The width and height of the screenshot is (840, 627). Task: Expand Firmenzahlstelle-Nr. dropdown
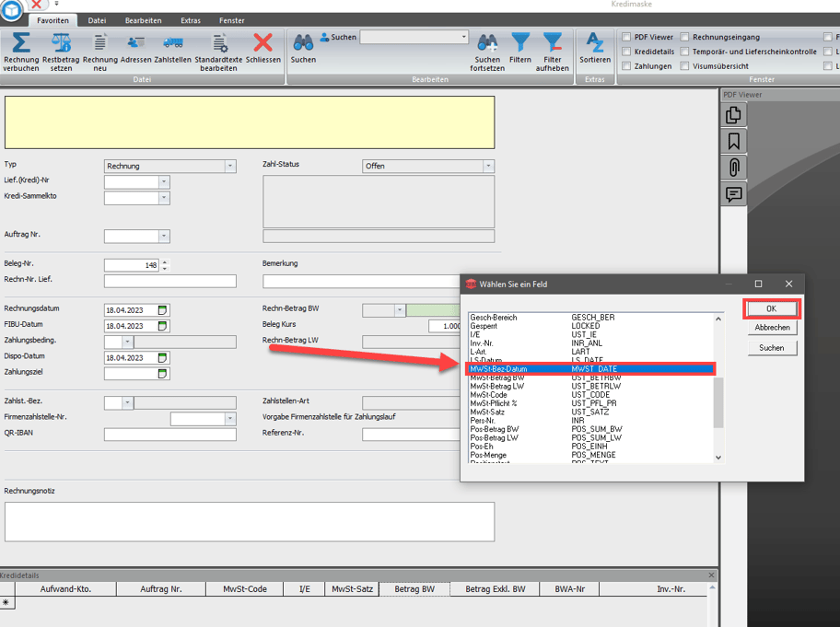click(230, 419)
